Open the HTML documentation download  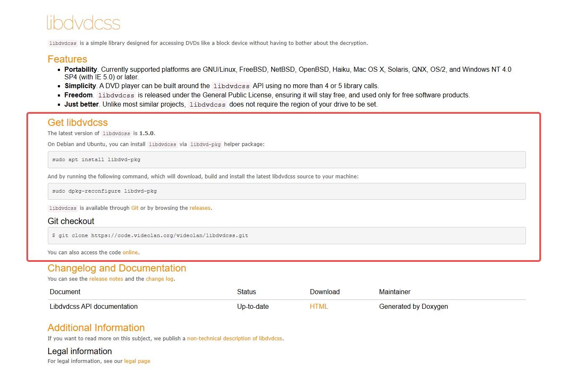(x=319, y=307)
